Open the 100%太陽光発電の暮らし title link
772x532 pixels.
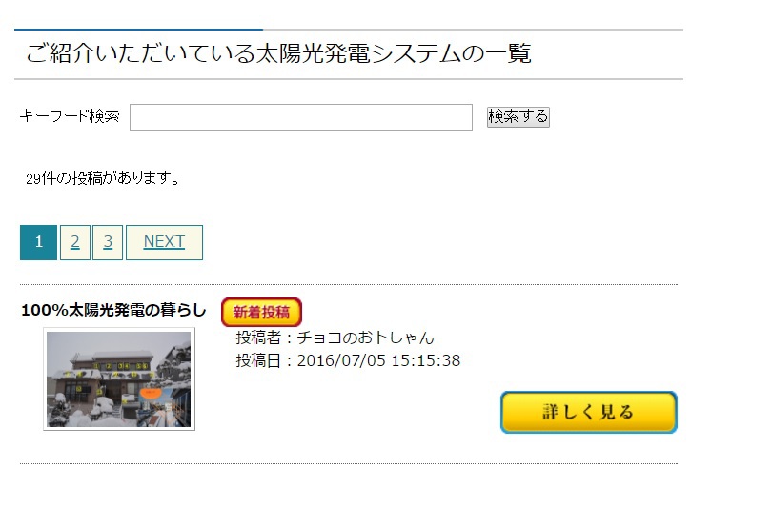113,311
